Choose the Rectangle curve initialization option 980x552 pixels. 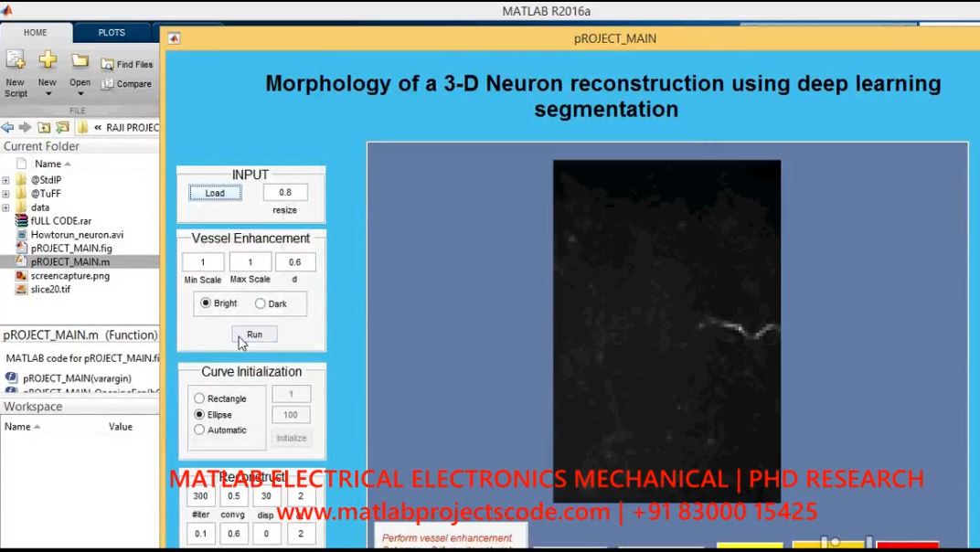pos(199,398)
